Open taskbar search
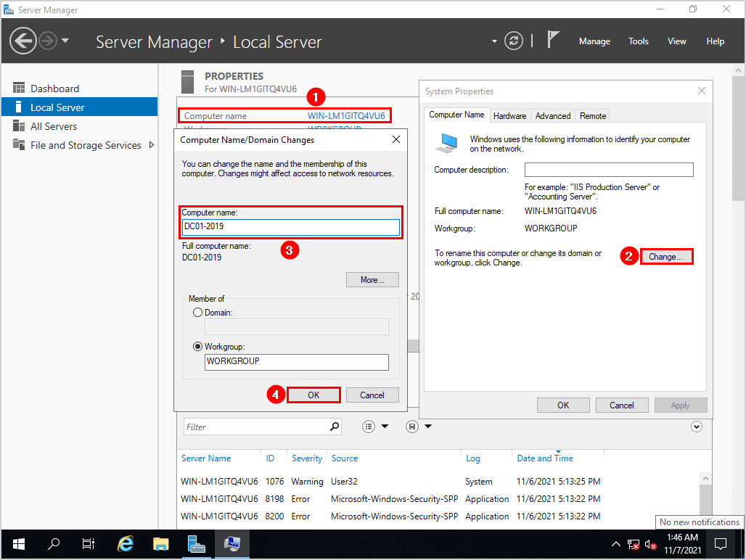The height and width of the screenshot is (560, 746). click(53, 544)
